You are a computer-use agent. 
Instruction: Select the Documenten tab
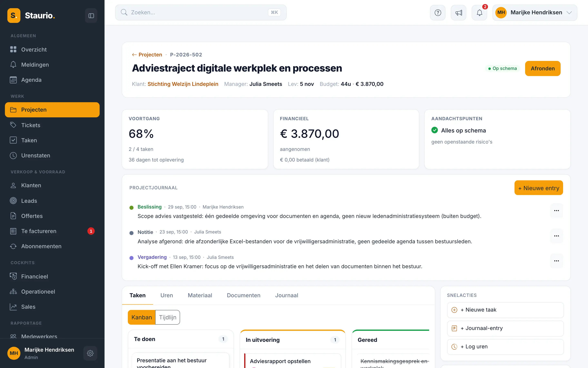click(244, 295)
